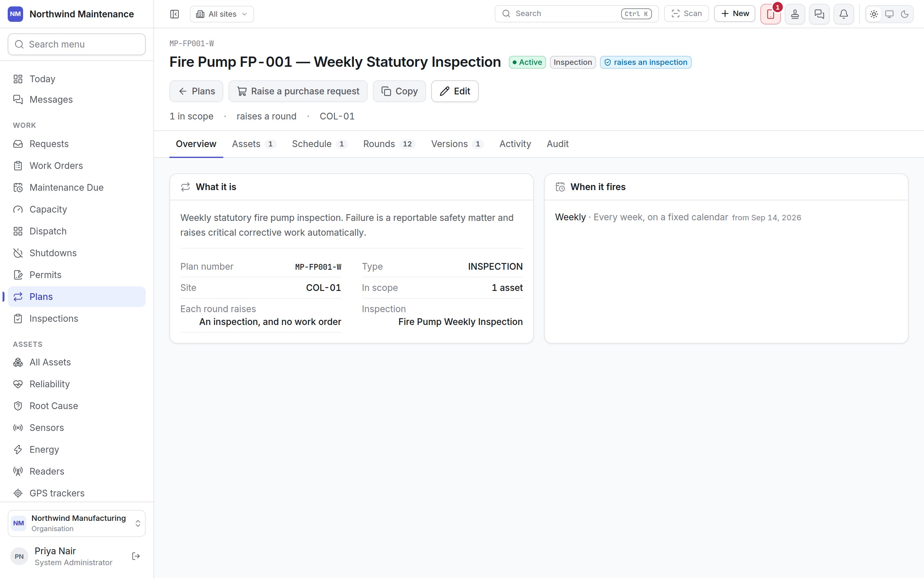The width and height of the screenshot is (924, 578).
Task: Open Messages in the sidebar
Action: click(x=77, y=100)
